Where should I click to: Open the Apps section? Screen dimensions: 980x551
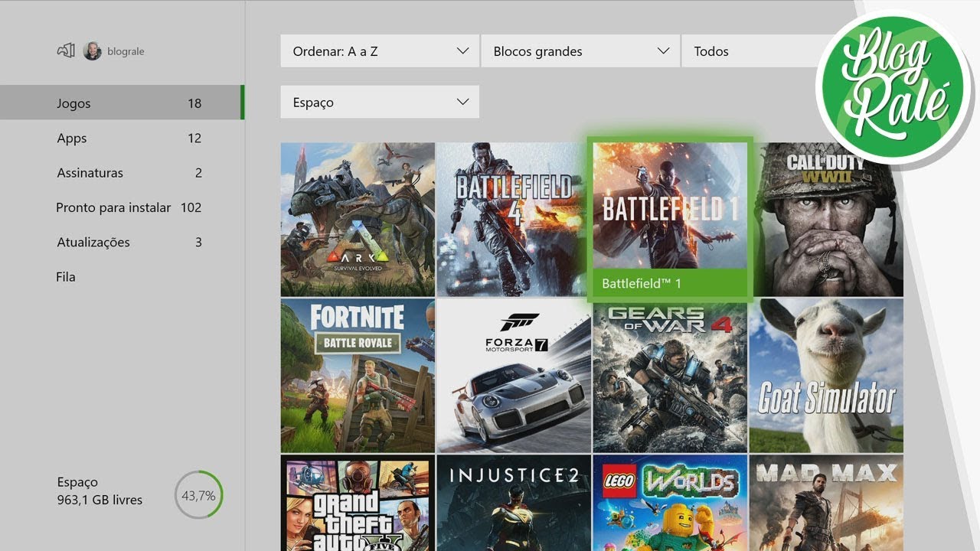[x=122, y=138]
